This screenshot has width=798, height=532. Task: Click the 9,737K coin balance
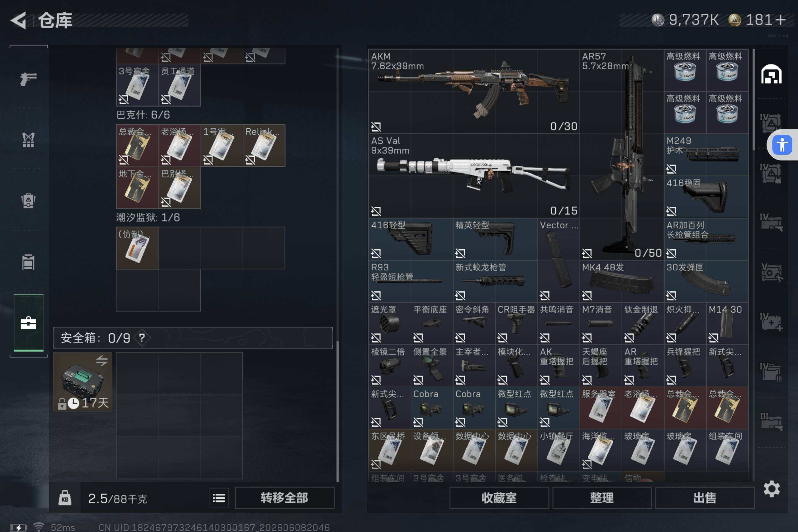[x=685, y=20]
